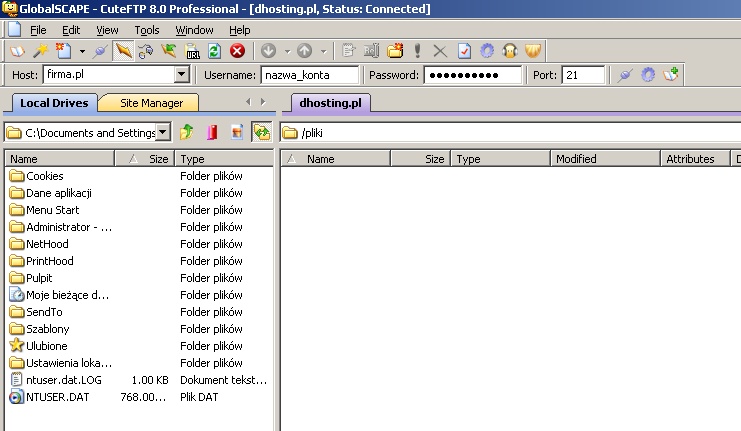Click the reconnect plug-with-arrows icon

146,51
